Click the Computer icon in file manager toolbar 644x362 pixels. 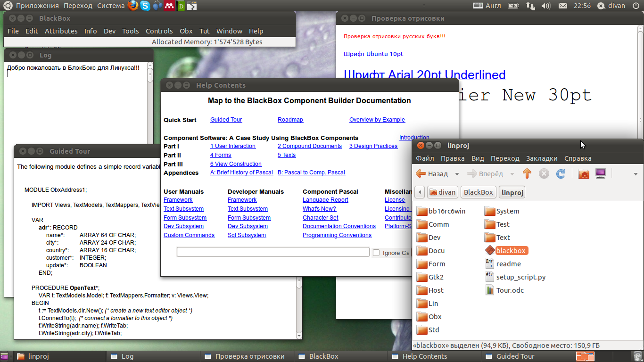pyautogui.click(x=601, y=174)
